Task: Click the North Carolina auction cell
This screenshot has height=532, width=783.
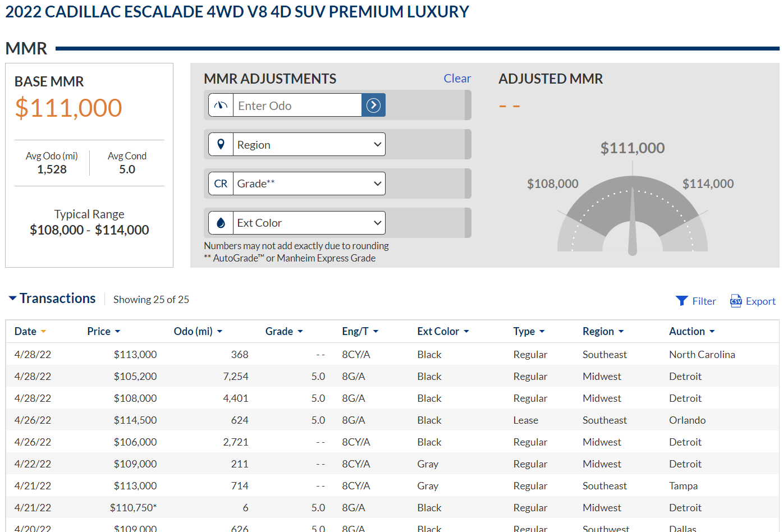Action: pyautogui.click(x=702, y=355)
